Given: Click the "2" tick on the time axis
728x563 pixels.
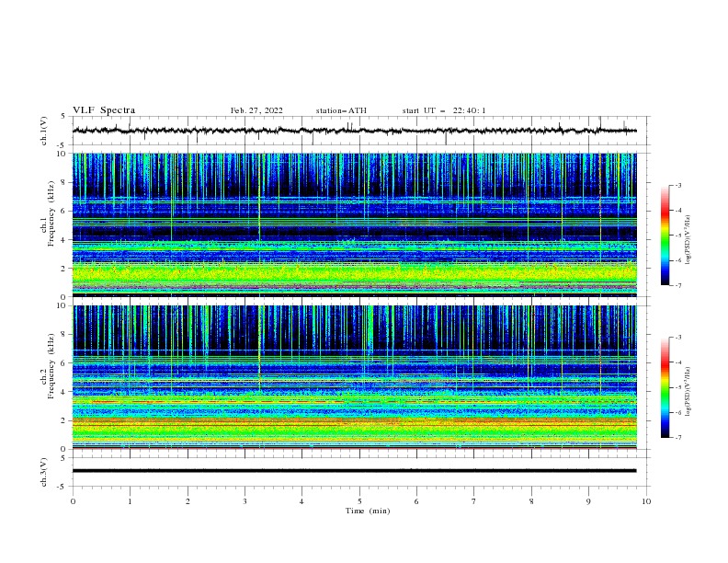Looking at the screenshot, I should (188, 501).
